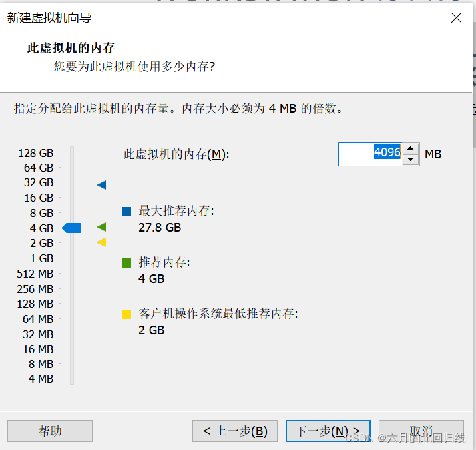476x450 pixels.
Task: Select 8 GB on the memory scale
Action: click(41, 213)
